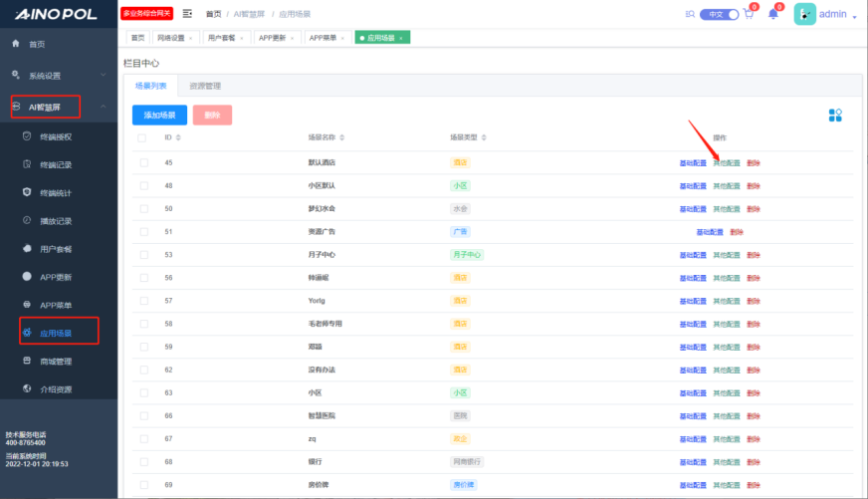Open the admin user dropdown arrow
Screen dimensions: 868x499
pos(854,17)
